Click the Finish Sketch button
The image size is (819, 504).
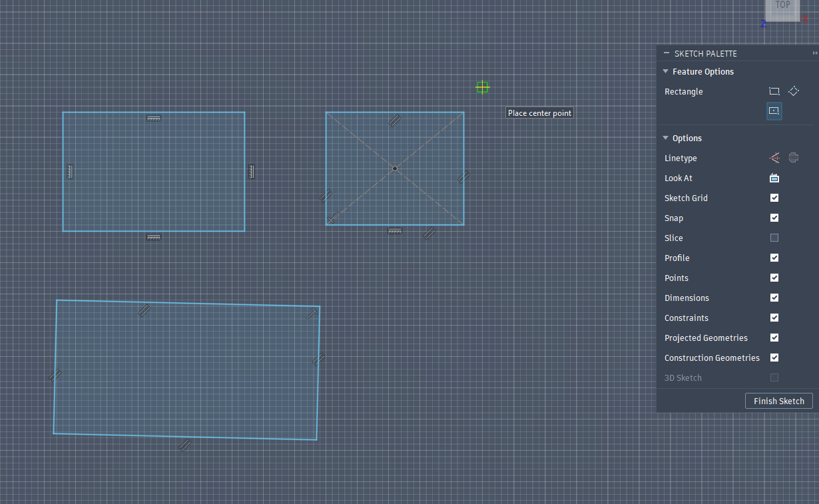[778, 401]
